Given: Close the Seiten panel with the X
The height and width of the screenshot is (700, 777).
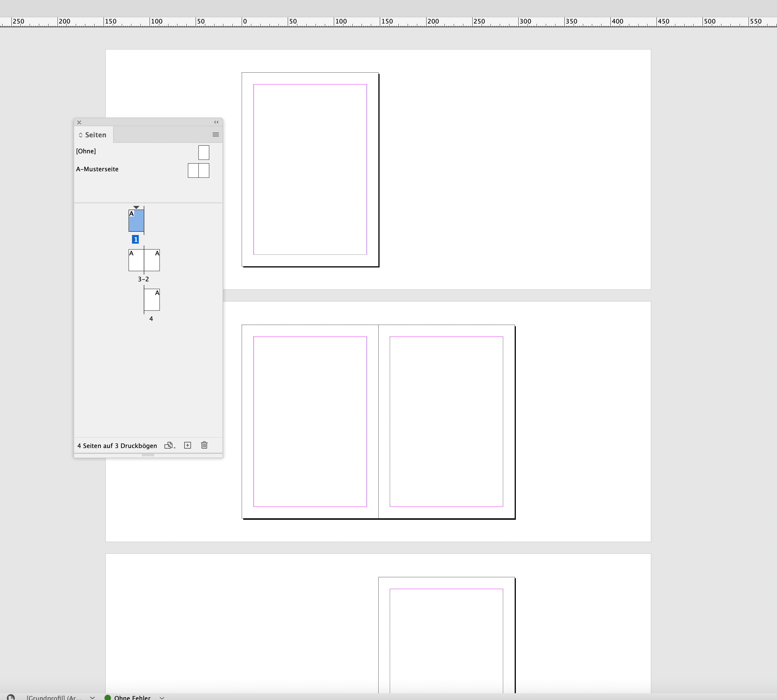Looking at the screenshot, I should (x=79, y=122).
